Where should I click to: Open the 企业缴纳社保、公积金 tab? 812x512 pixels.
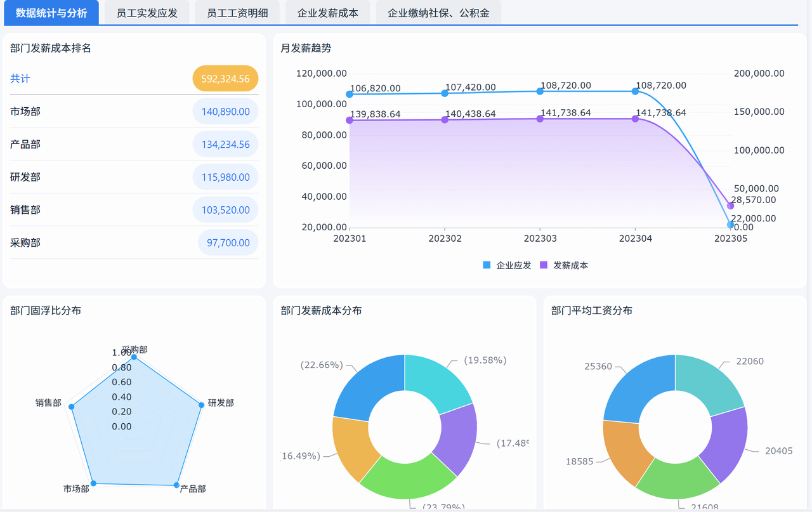[x=438, y=13]
